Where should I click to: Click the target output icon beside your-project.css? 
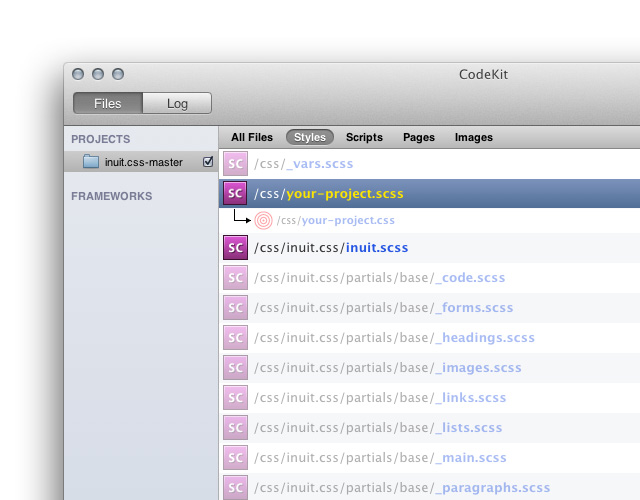263,220
